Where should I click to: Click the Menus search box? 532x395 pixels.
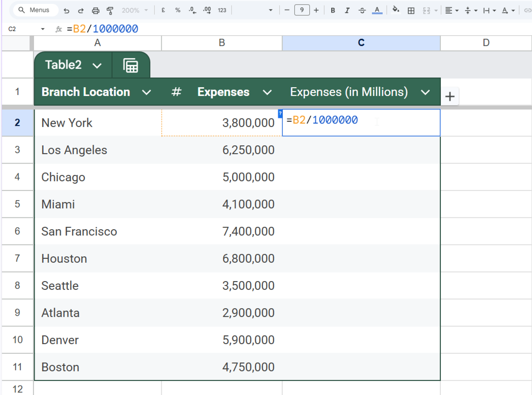pos(35,10)
